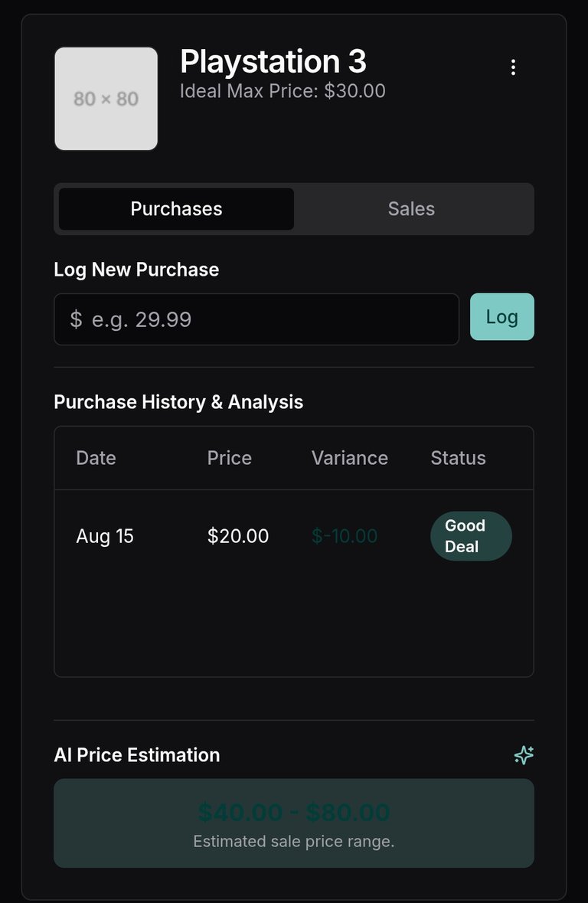This screenshot has height=903, width=588.
Task: Click the Aug 15 purchase row date
Action: (105, 536)
